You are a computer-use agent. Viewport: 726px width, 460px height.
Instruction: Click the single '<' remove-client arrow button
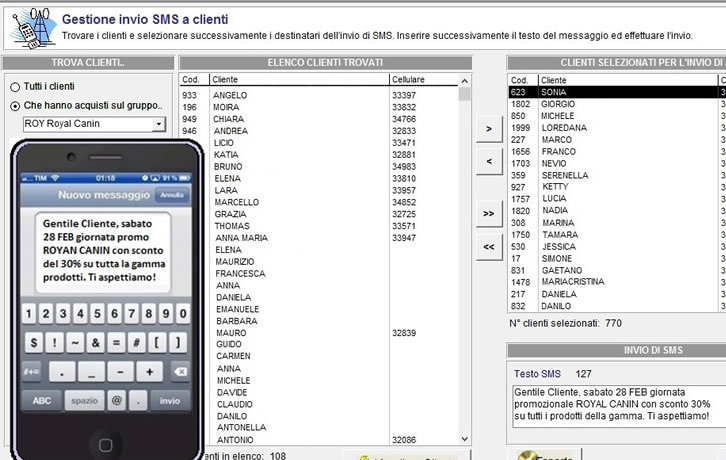tap(489, 161)
